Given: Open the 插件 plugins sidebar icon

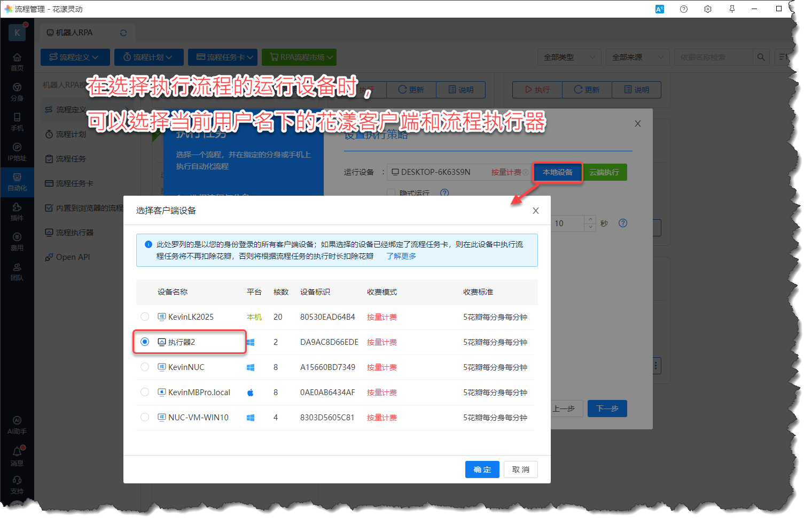Looking at the screenshot, I should coord(17,211).
